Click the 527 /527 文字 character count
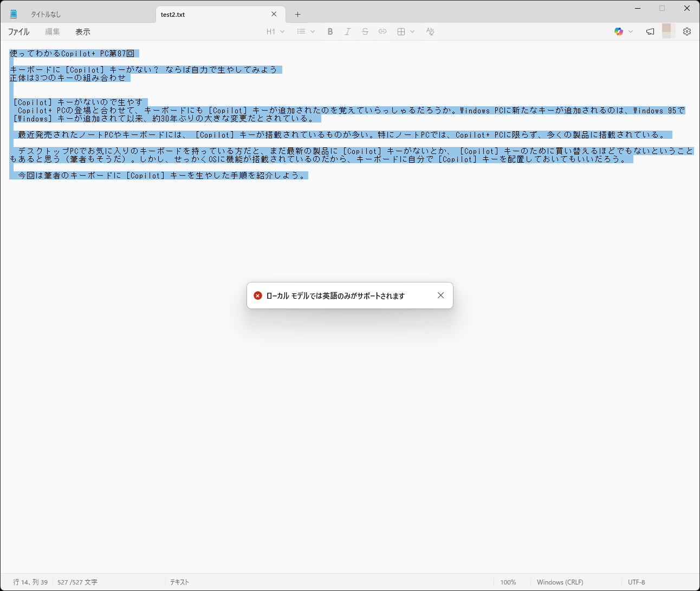Screen dimensions: 700x591 click(77, 582)
